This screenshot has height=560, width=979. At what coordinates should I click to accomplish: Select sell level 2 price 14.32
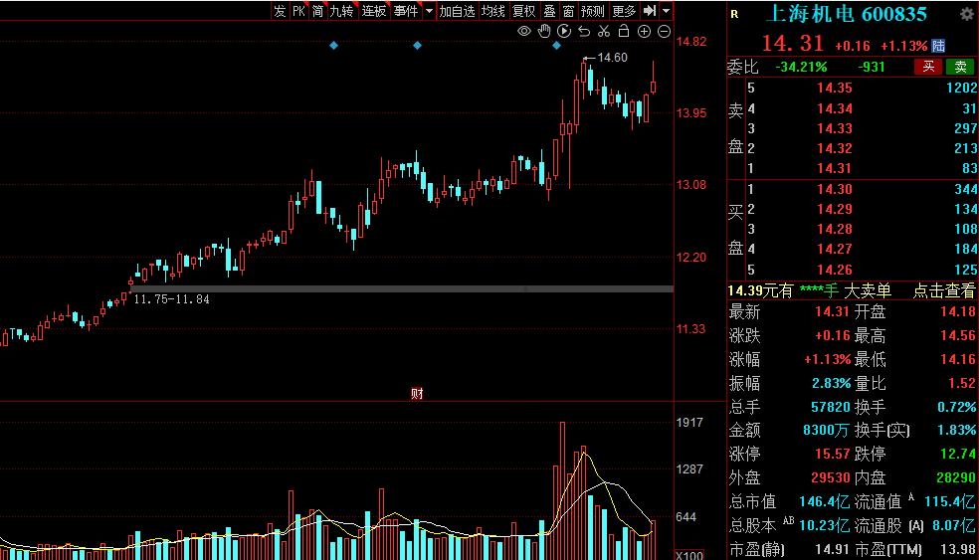tap(834, 148)
